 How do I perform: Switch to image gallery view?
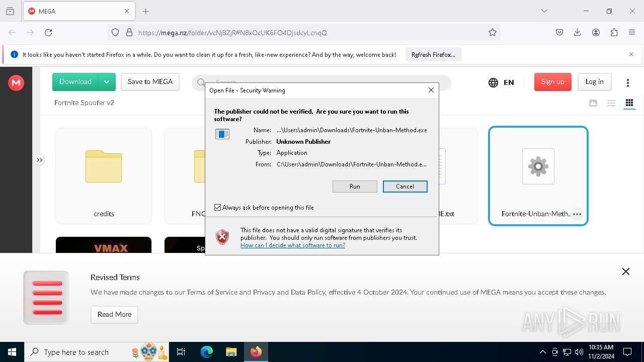[x=593, y=103]
